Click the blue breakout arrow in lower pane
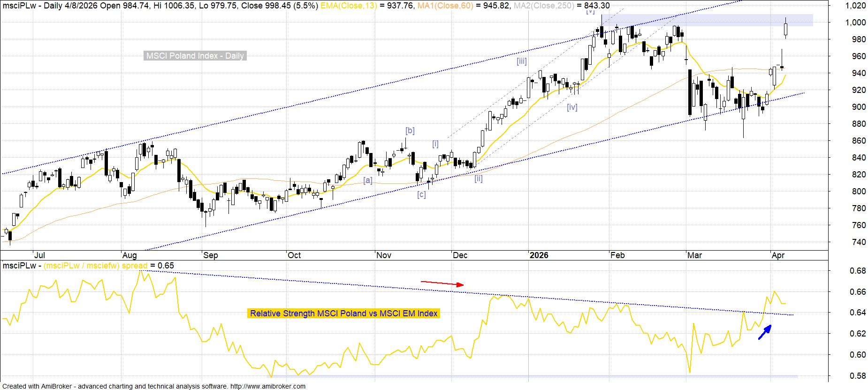Image resolution: width=868 pixels, height=390 pixels. [765, 332]
